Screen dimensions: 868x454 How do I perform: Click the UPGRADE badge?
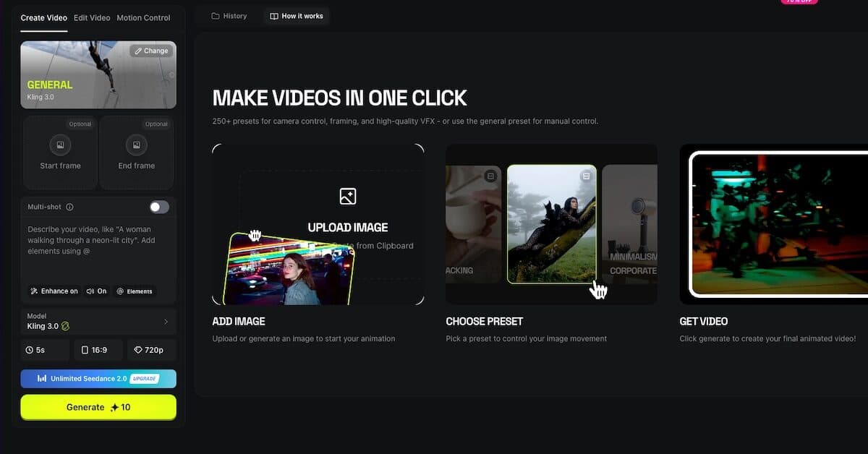click(x=144, y=379)
